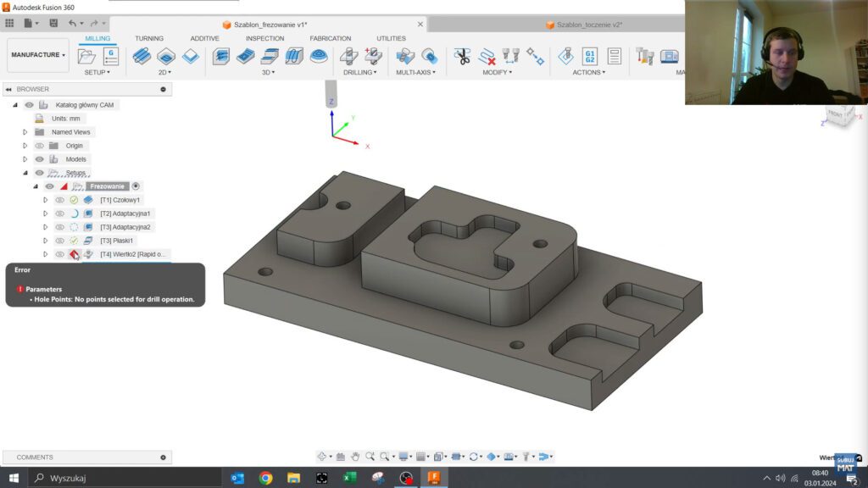The width and height of the screenshot is (868, 488).
Task: Switch to the TURNING ribbon tab
Action: pyautogui.click(x=148, y=38)
